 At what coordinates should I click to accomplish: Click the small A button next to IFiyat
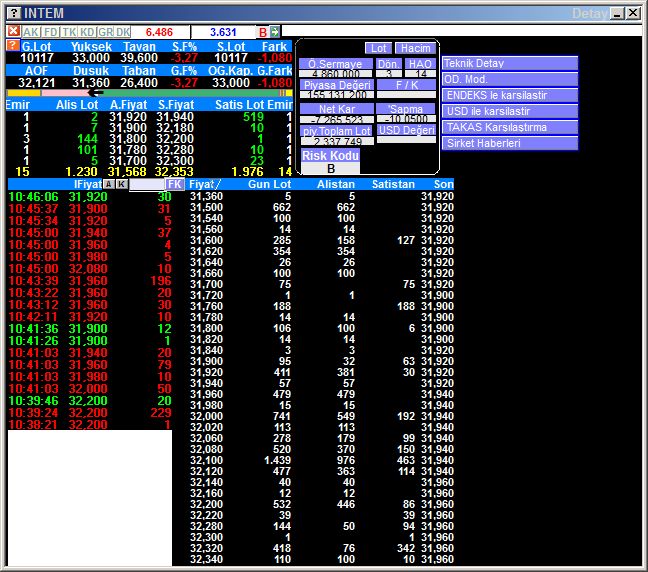tap(109, 184)
